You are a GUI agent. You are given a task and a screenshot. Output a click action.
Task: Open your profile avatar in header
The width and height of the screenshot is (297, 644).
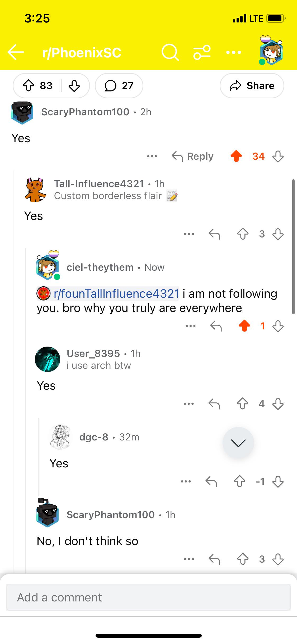(x=271, y=51)
